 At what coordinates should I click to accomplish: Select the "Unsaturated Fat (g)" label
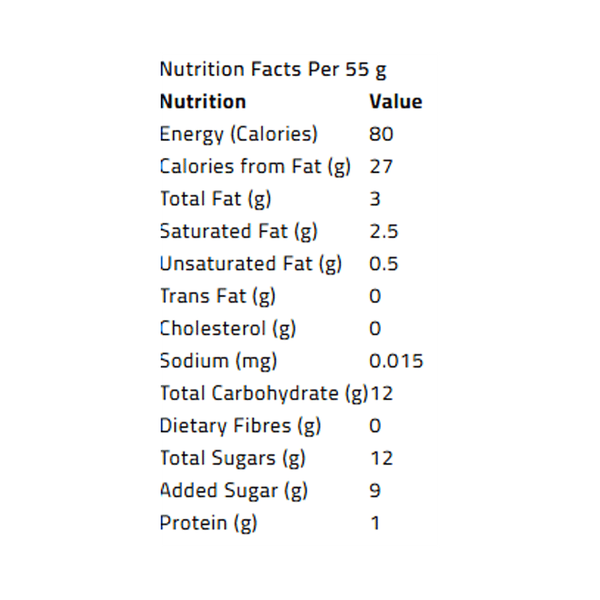pyautogui.click(x=250, y=264)
